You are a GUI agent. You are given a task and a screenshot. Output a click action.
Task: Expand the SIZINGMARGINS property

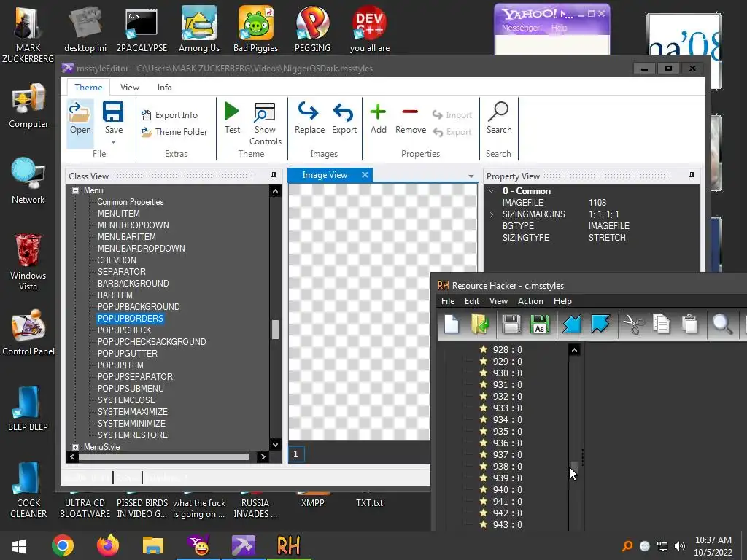[x=491, y=214]
